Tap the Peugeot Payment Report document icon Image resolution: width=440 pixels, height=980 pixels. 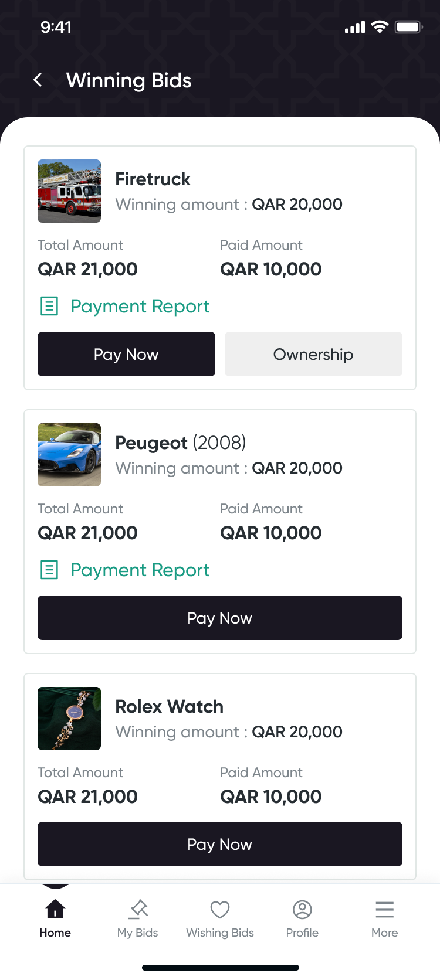point(49,570)
